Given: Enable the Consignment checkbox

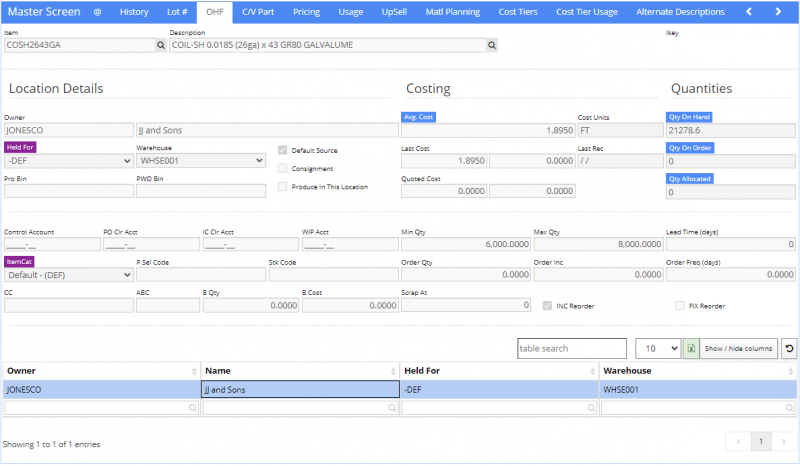Looking at the screenshot, I should pos(283,168).
